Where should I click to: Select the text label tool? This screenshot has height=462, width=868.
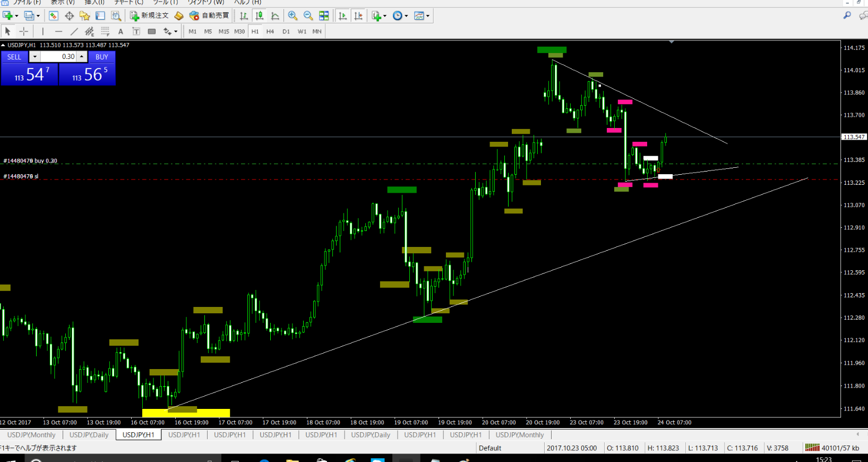(x=136, y=31)
